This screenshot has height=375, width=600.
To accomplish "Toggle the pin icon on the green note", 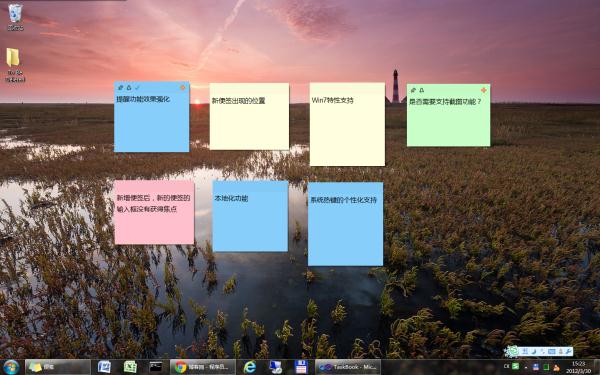I will pos(413,90).
